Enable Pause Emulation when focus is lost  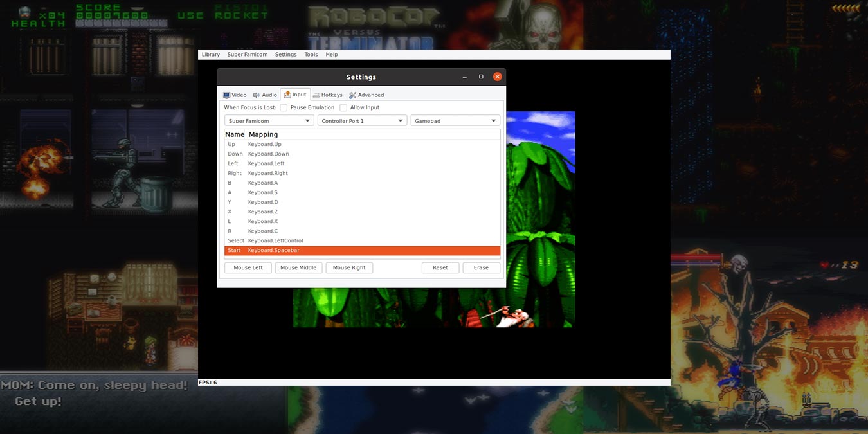(284, 107)
